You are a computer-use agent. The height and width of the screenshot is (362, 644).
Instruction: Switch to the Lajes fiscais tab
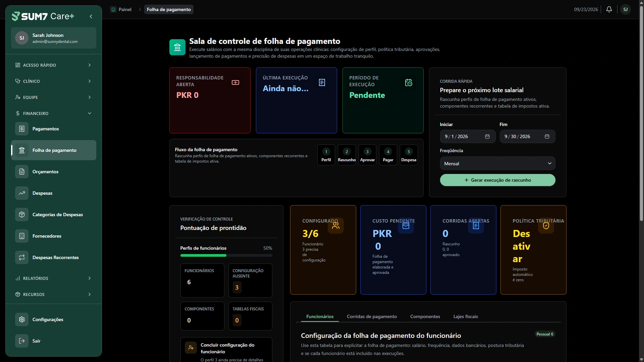pyautogui.click(x=466, y=316)
